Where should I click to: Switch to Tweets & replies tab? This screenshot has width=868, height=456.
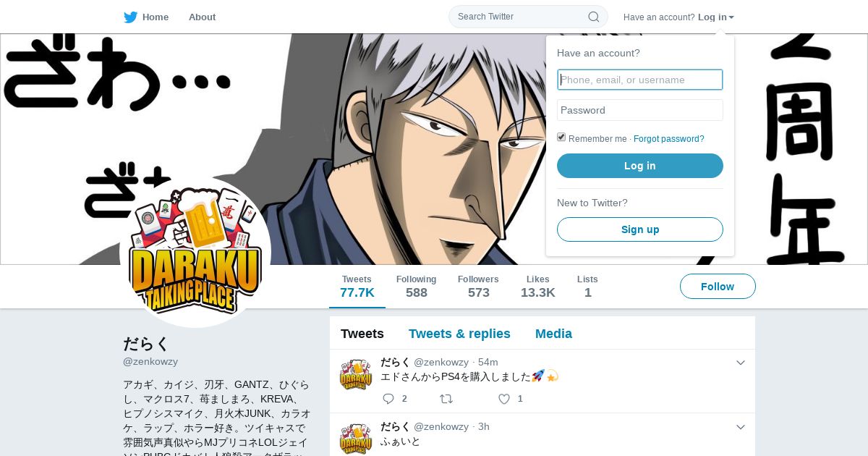click(x=459, y=334)
